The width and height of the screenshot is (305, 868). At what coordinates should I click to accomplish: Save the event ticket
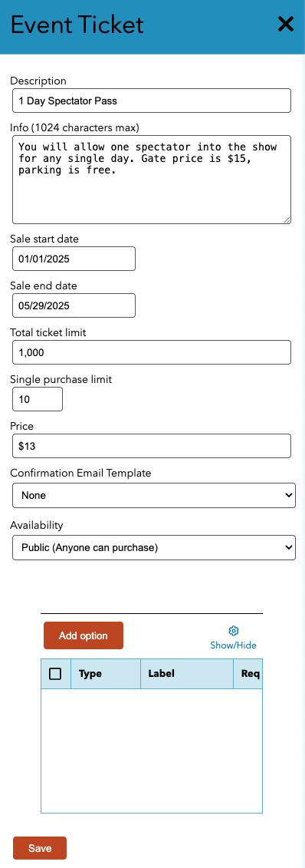click(x=40, y=848)
